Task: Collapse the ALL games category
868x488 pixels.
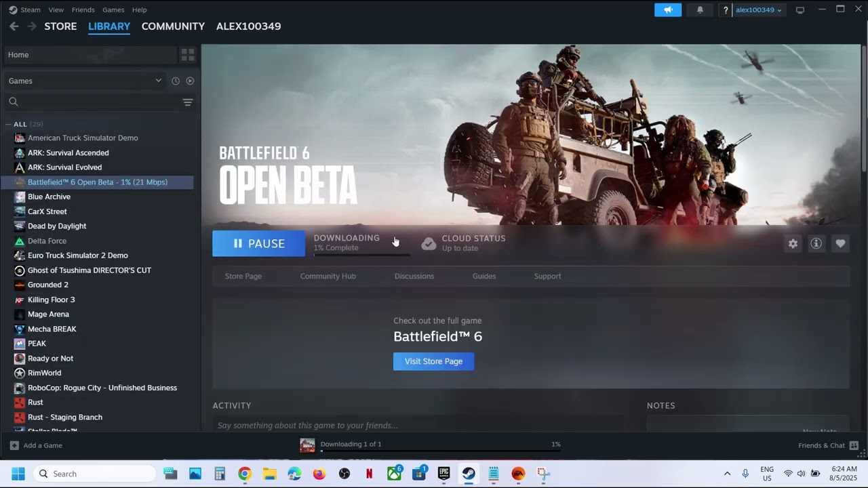Action: point(7,124)
